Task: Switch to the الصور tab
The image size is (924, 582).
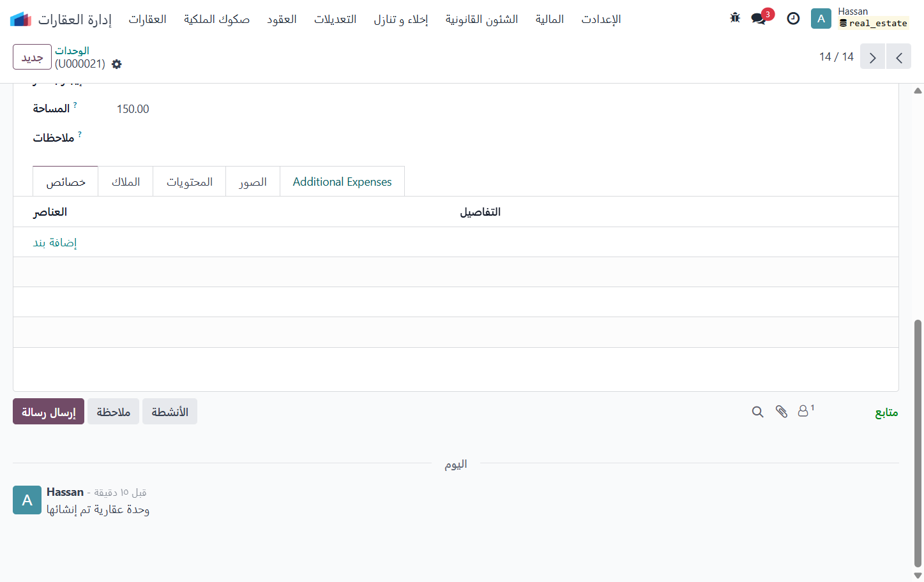Action: (x=253, y=182)
